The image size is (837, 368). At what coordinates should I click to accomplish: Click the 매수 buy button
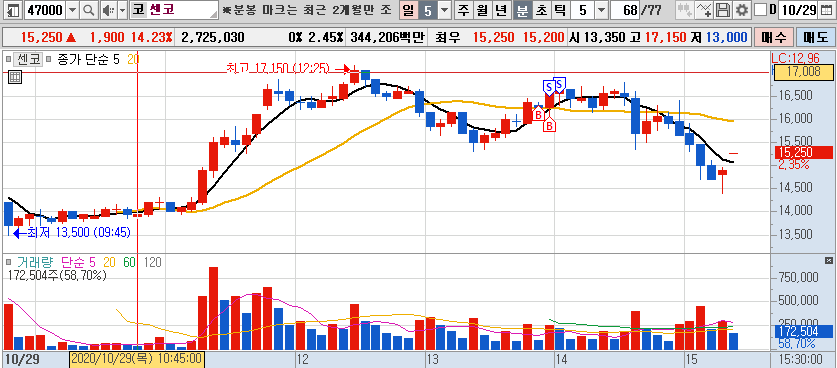[x=773, y=37]
